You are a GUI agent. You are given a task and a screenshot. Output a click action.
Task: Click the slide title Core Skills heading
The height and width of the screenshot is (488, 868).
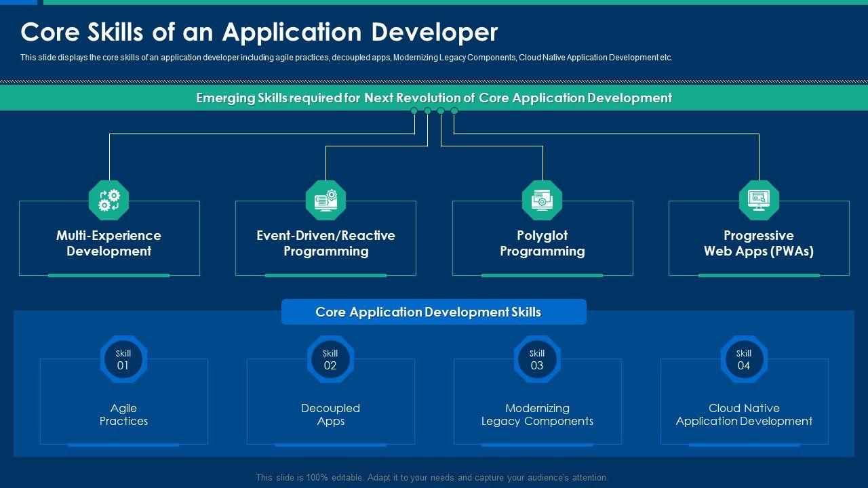259,32
